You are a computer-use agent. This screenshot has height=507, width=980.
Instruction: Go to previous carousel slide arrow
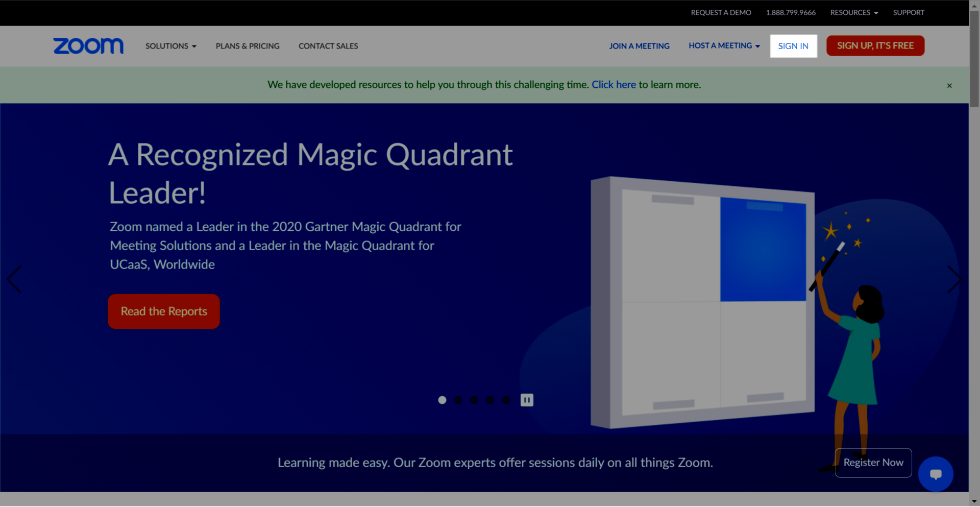14,279
